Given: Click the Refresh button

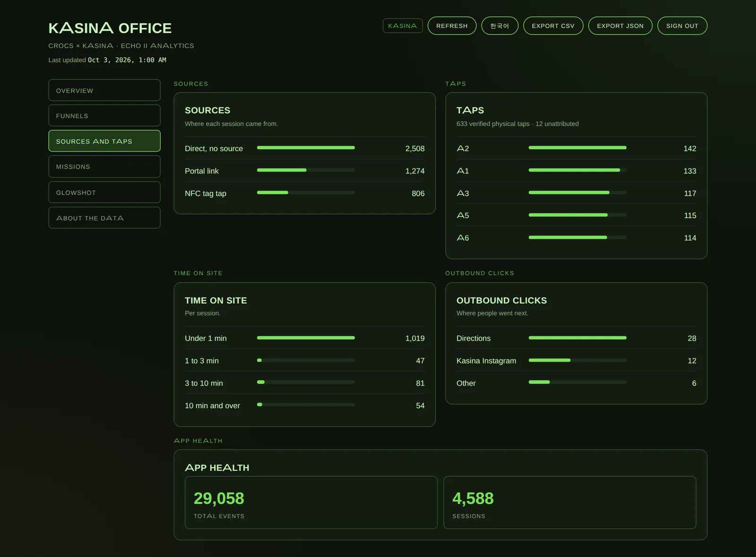Looking at the screenshot, I should tap(452, 26).
